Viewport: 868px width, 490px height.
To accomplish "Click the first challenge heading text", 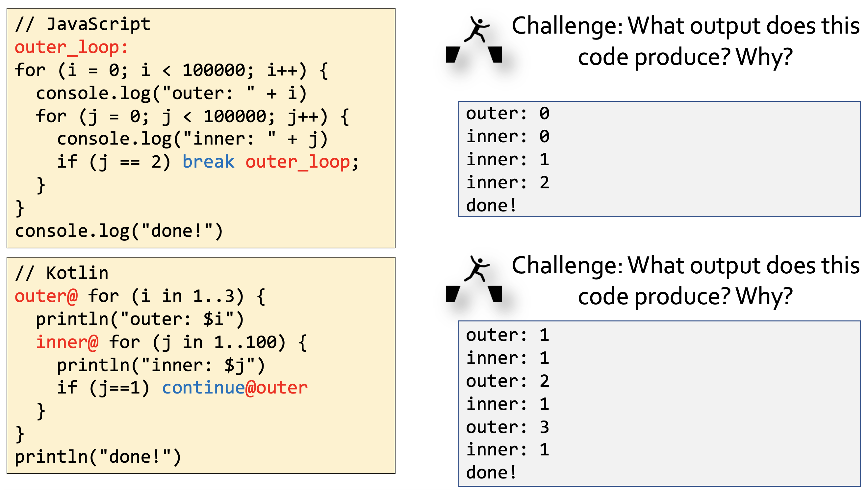I will coord(685,41).
